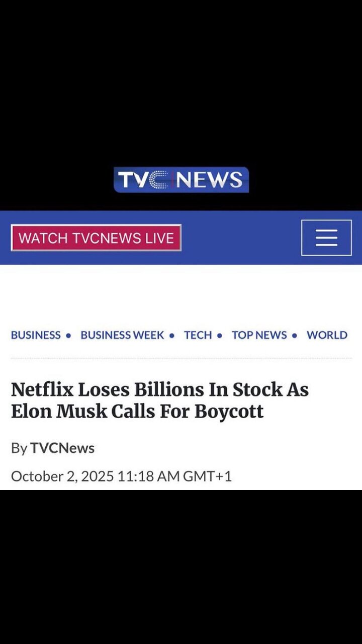Image resolution: width=362 pixels, height=644 pixels.
Task: Click the bullet after the Business category
Action: point(68,336)
